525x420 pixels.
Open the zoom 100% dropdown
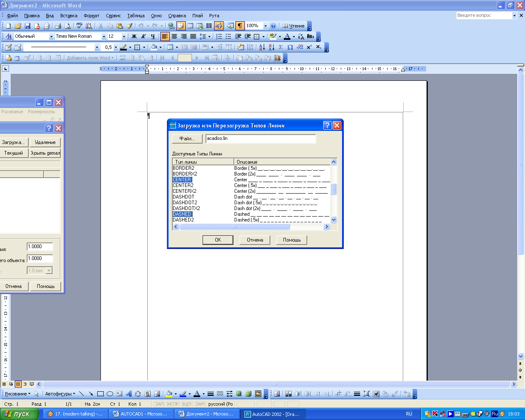[265, 26]
